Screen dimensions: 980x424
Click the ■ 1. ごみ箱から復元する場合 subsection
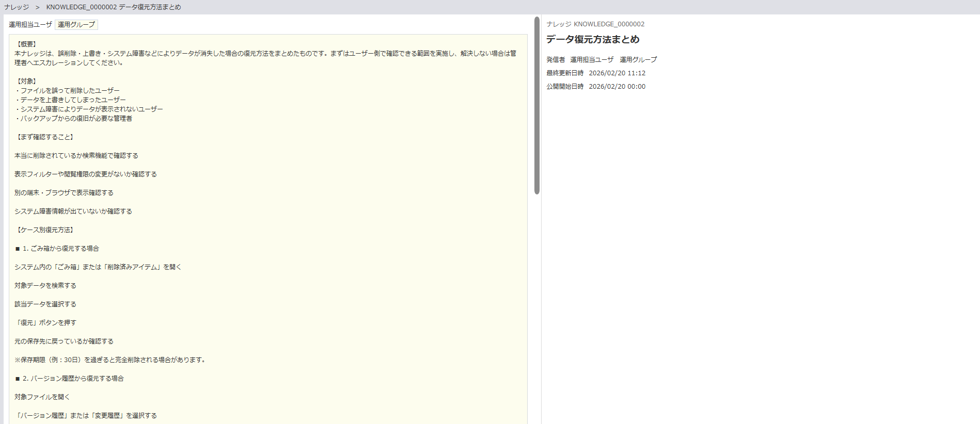57,249
